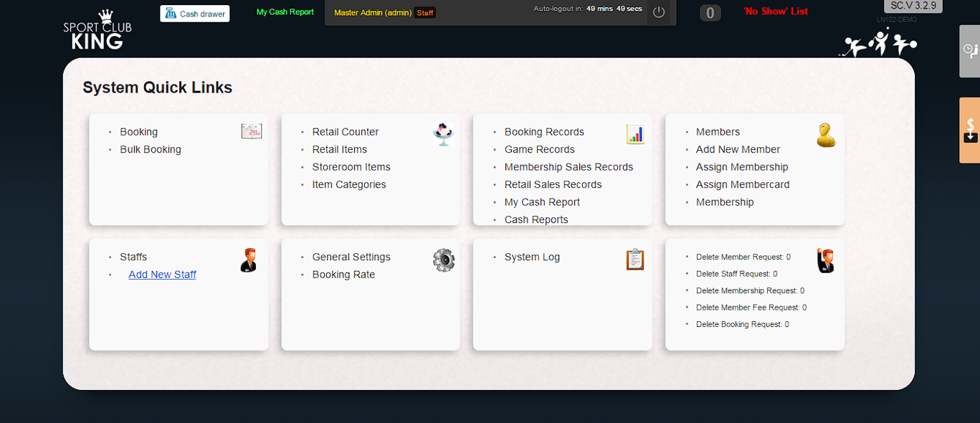Click the retail counter dessert icon
This screenshot has height=423, width=980.
click(x=443, y=134)
